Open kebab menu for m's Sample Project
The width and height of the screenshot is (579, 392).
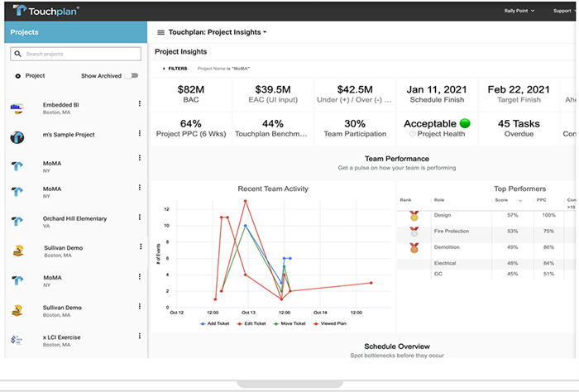click(139, 134)
